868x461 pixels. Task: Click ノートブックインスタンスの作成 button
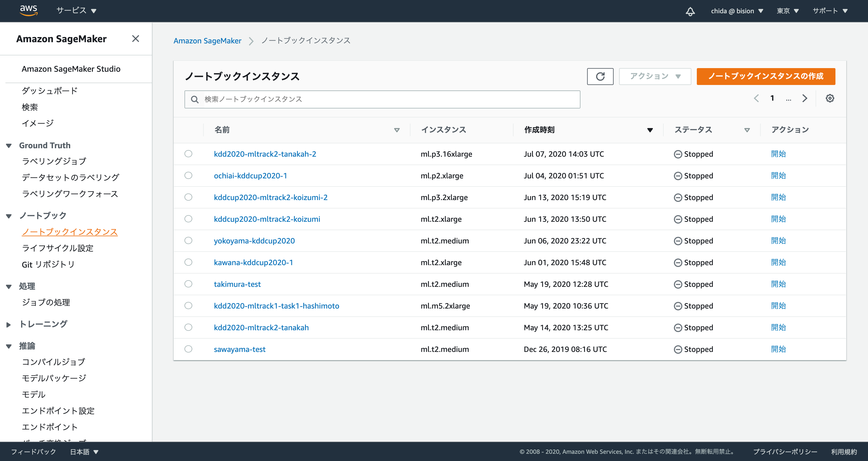[x=766, y=77]
